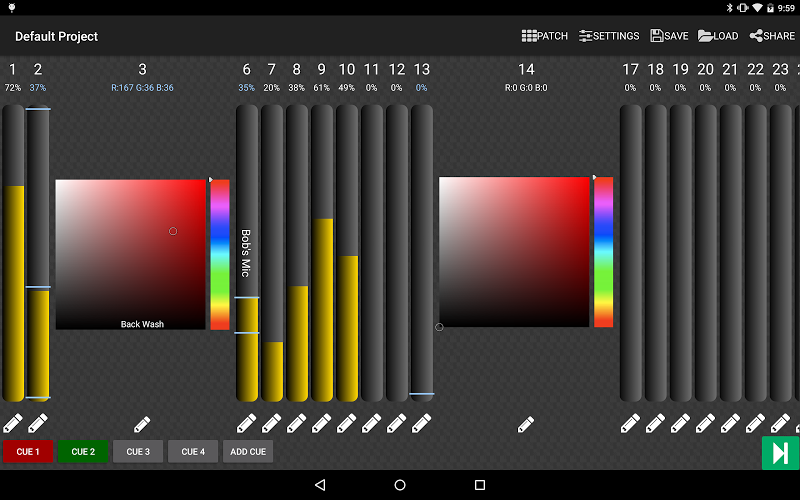This screenshot has width=800, height=500.
Task: Click the channel 20 fader
Action: (706, 253)
